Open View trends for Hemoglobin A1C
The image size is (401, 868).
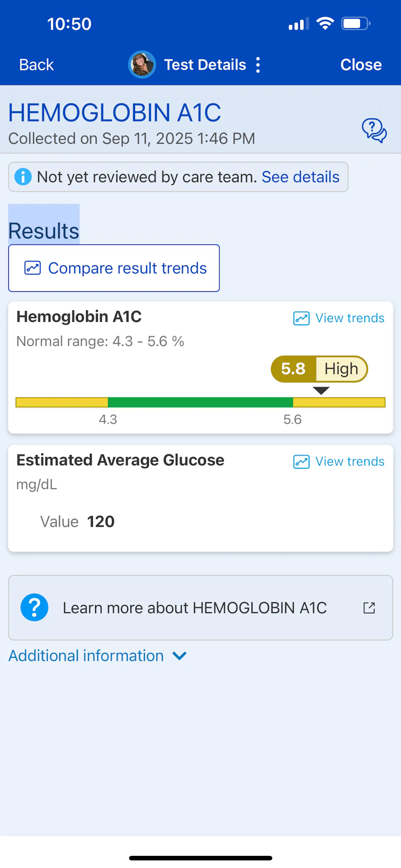tap(350, 318)
